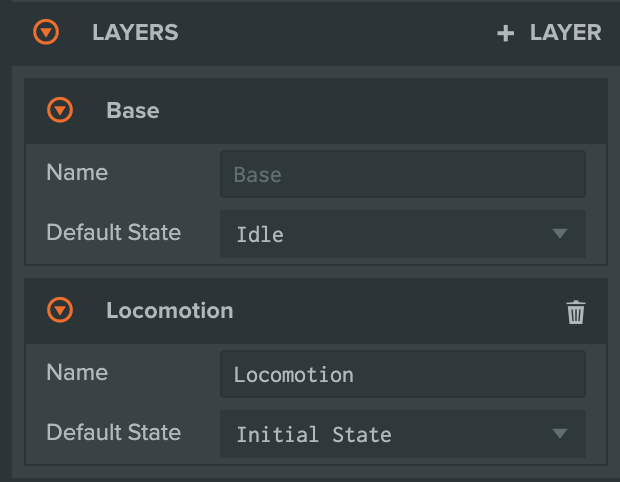Click the Default State label under Locomotion

tap(113, 432)
